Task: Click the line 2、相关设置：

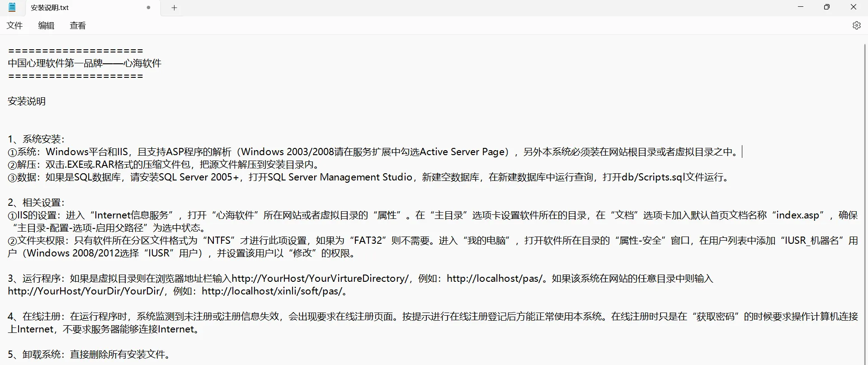Action: pyautogui.click(x=36, y=203)
